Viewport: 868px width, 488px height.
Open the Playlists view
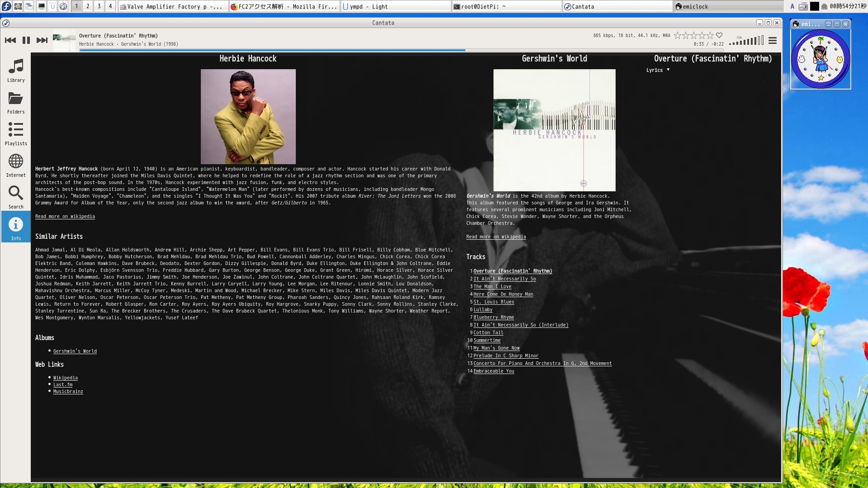click(x=16, y=134)
